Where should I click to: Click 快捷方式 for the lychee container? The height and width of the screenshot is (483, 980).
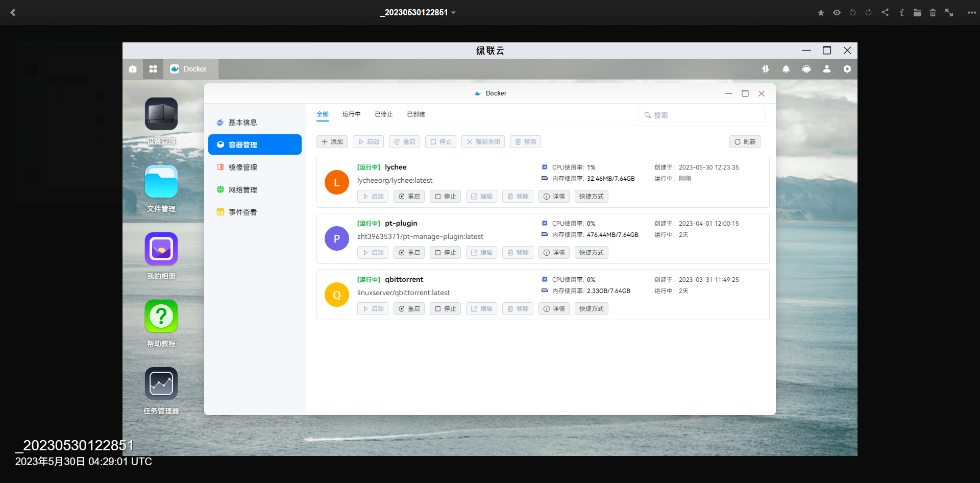592,197
